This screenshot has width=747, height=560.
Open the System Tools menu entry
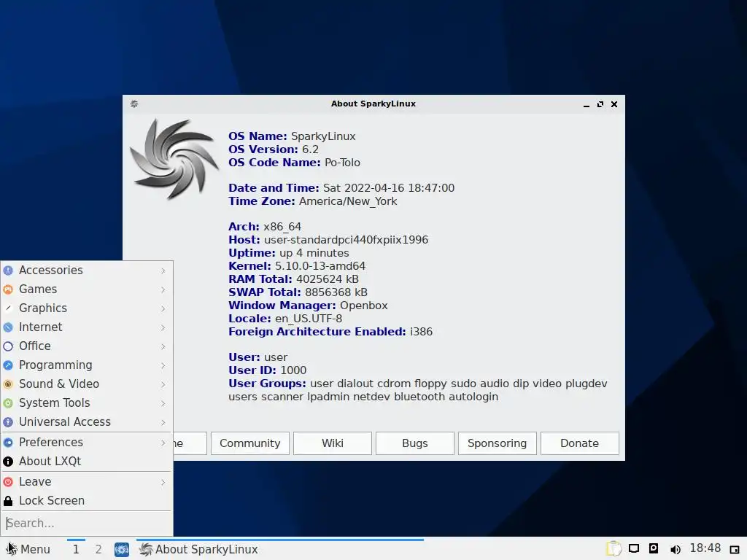[86, 403]
